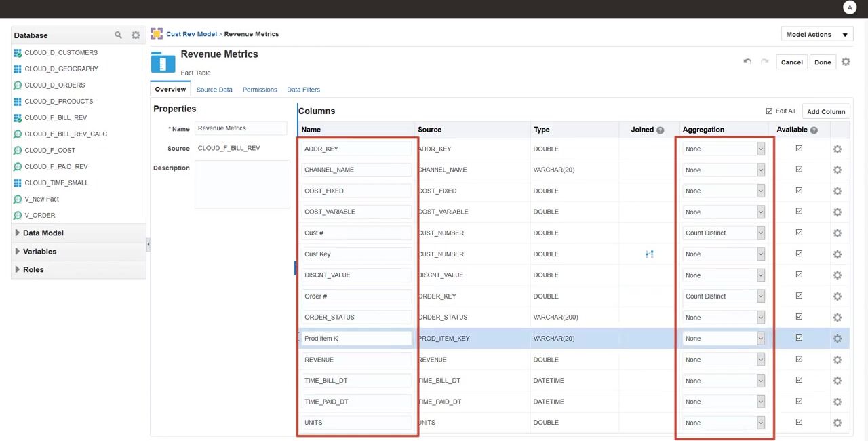Image resolution: width=868 pixels, height=441 pixels.
Task: Click the user avatar in top bar
Action: pyautogui.click(x=849, y=7)
